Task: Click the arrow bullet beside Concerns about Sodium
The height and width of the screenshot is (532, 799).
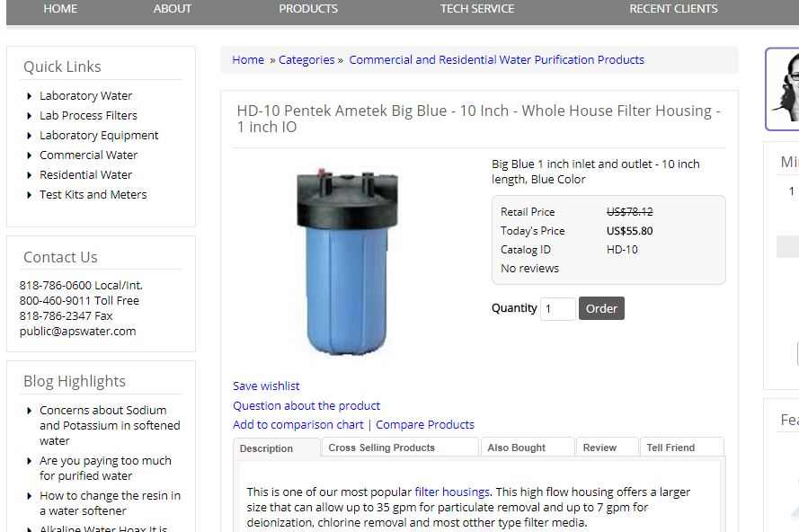Action: click(x=29, y=411)
